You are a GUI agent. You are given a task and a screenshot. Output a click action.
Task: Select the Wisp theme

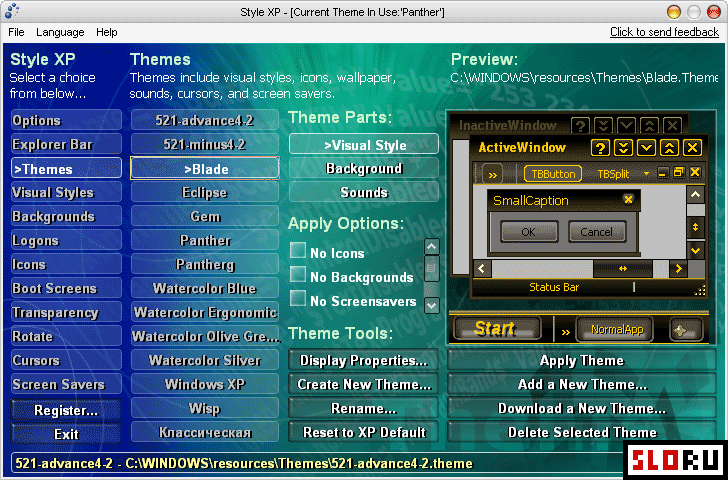click(x=205, y=409)
